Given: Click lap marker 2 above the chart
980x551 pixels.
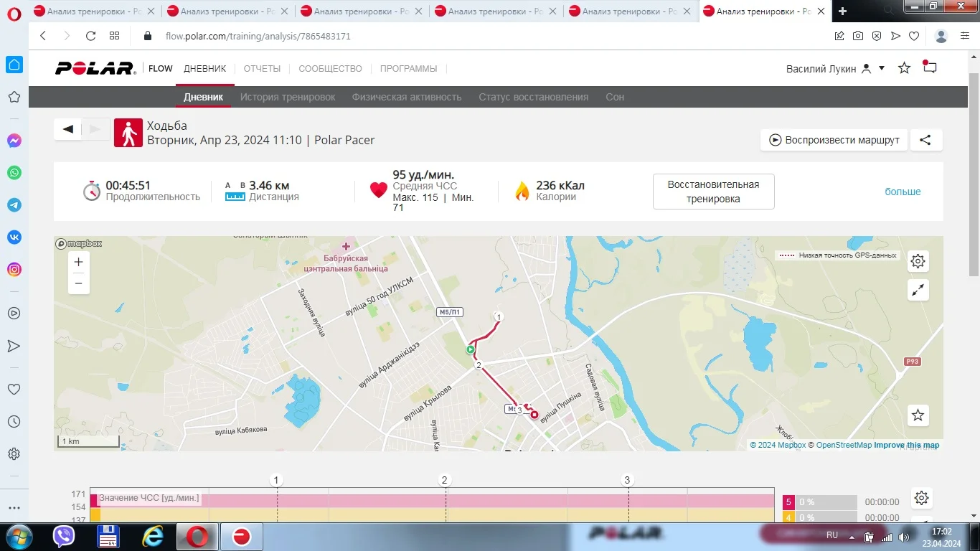Looking at the screenshot, I should (445, 480).
